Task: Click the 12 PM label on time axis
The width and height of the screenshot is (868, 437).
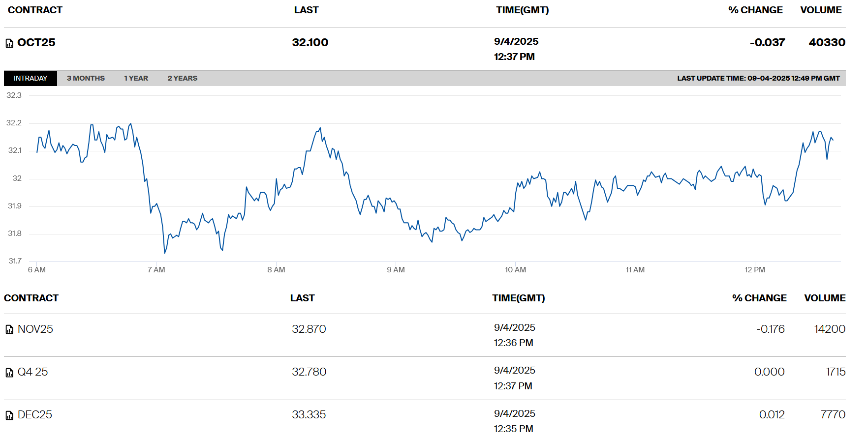Action: click(754, 270)
